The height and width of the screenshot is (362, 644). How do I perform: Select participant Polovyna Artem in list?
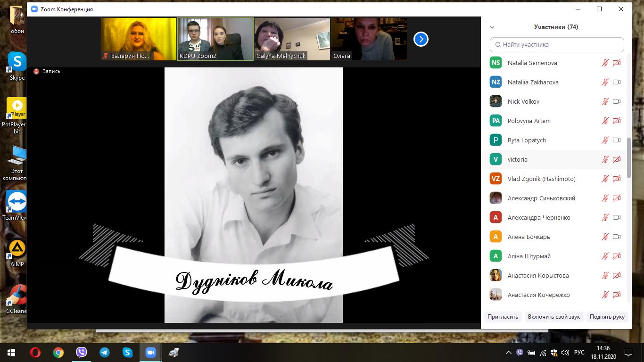tap(529, 121)
